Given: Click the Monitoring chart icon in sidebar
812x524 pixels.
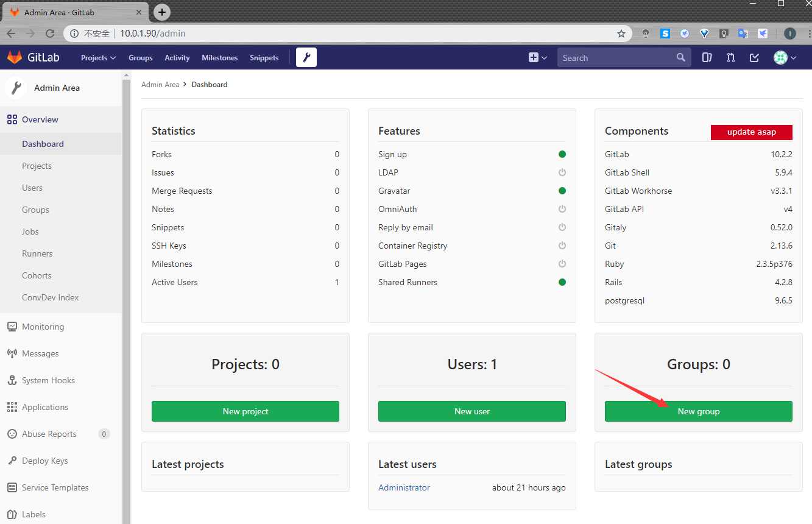Looking at the screenshot, I should tap(12, 327).
